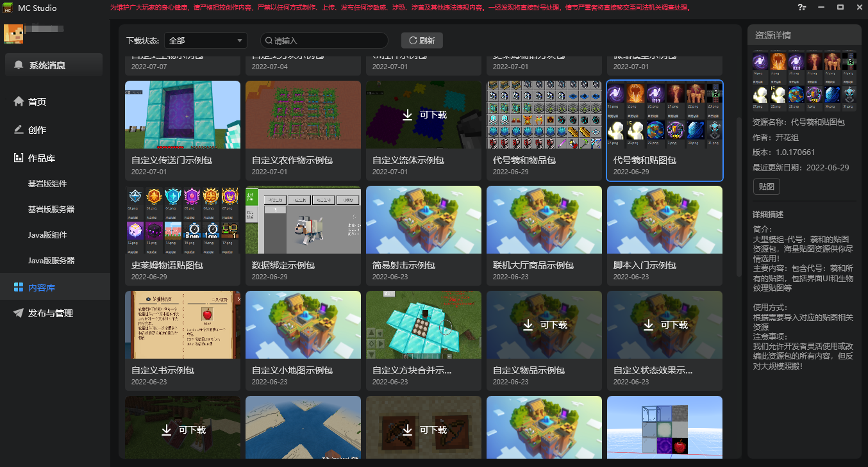The width and height of the screenshot is (868, 467).
Task: Open the detail panel preview image
Action: click(805, 79)
